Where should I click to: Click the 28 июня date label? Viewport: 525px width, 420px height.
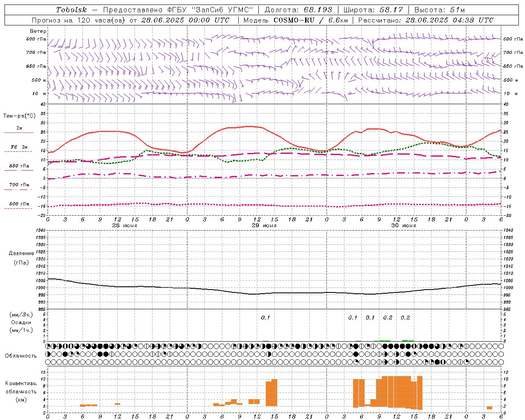pyautogui.click(x=125, y=226)
